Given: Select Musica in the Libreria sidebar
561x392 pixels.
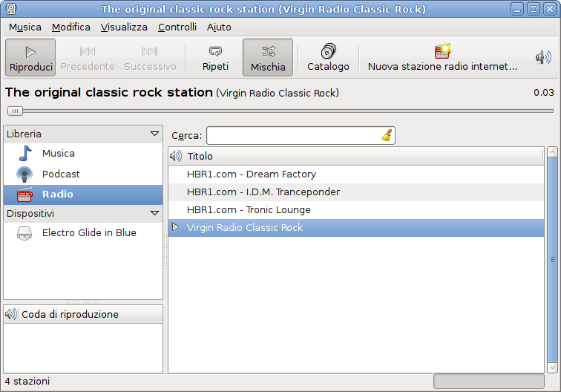Looking at the screenshot, I should [x=58, y=154].
